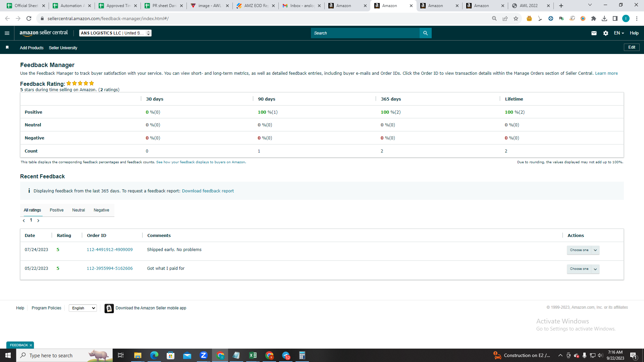Viewport: 644px width, 362px height.
Task: Select the All ratings tab
Action: tap(32, 210)
